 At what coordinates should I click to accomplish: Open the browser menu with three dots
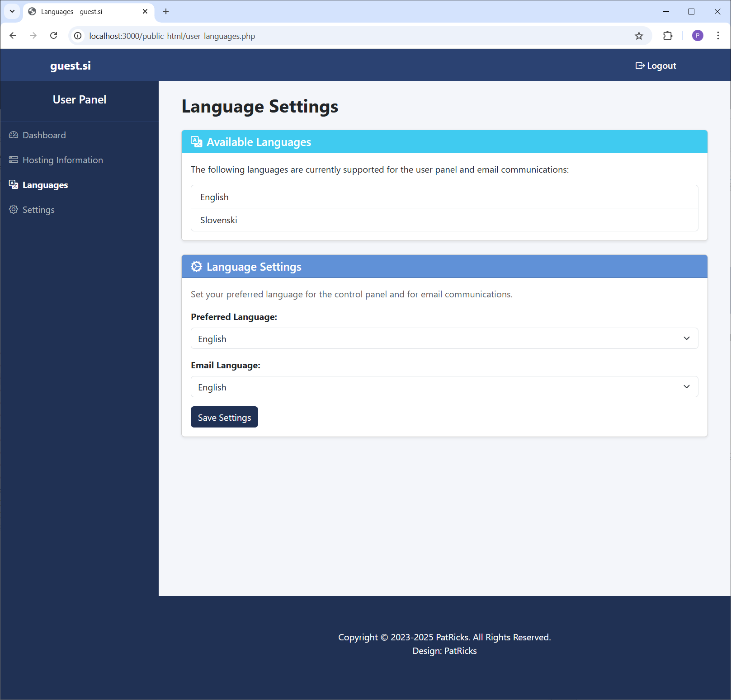718,36
